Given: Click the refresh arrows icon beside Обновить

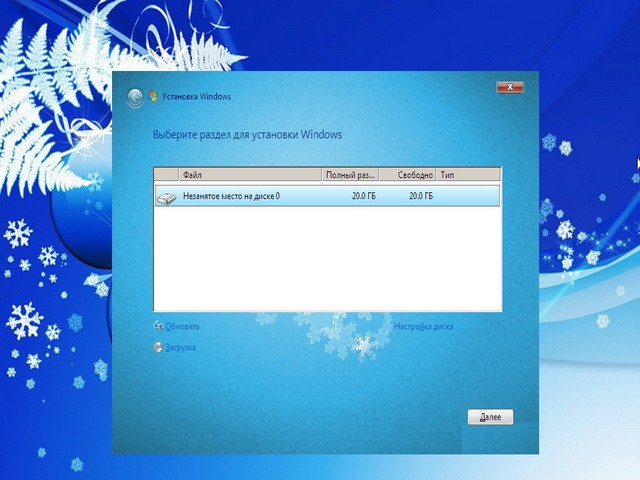Looking at the screenshot, I should point(158,326).
